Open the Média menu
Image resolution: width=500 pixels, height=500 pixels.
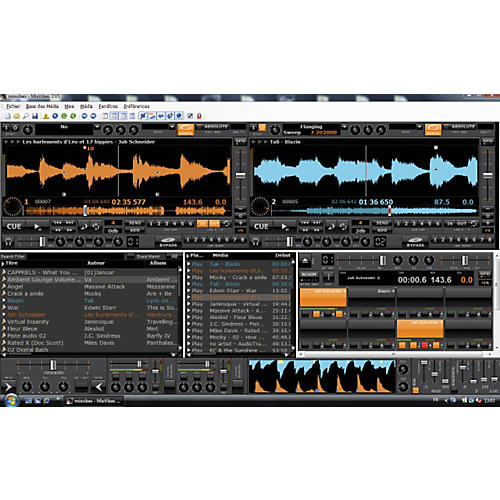pyautogui.click(x=86, y=106)
